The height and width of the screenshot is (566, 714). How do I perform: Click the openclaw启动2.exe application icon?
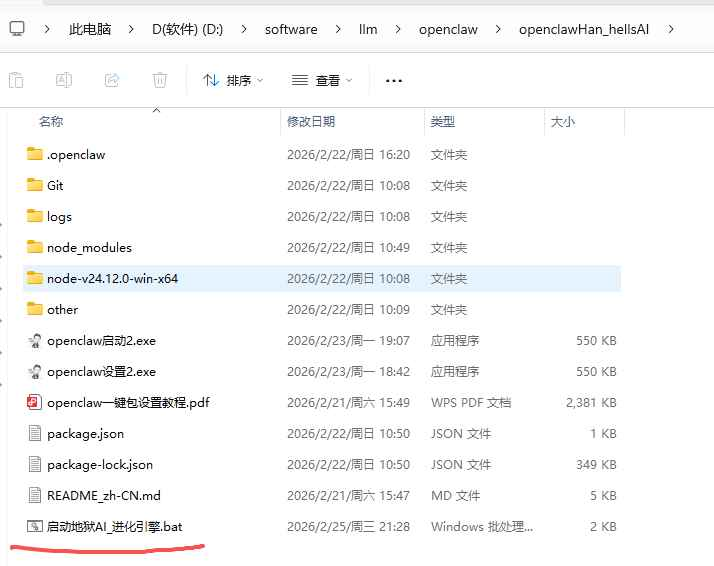point(35,341)
